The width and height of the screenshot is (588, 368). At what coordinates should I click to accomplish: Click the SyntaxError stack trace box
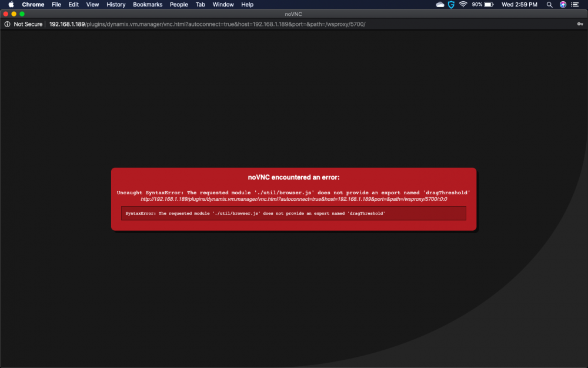click(293, 213)
